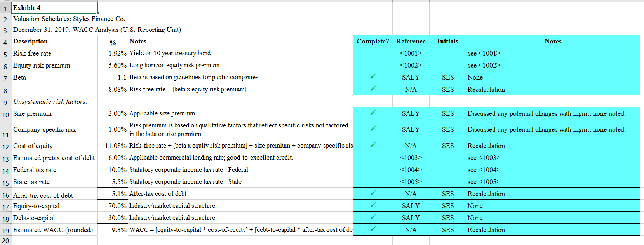Select cell containing 'Exhibit 4'
Viewport: 644px width, 245px height.
pyautogui.click(x=55, y=8)
